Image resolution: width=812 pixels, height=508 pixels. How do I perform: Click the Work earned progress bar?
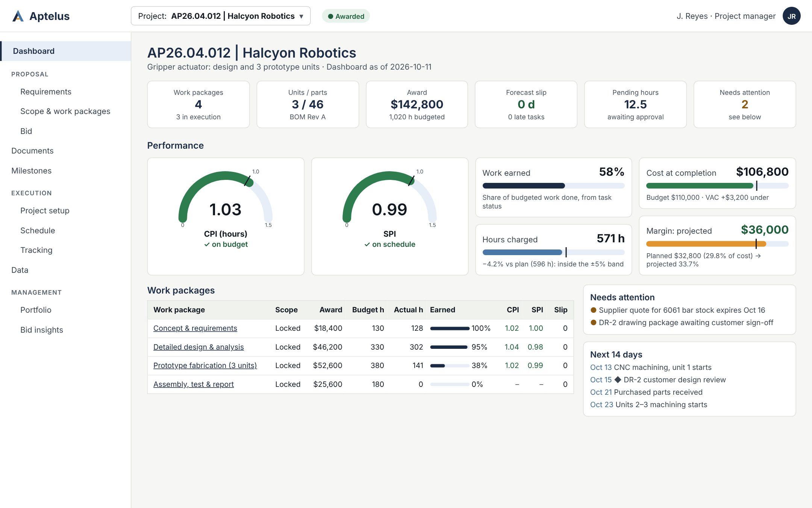(x=553, y=186)
